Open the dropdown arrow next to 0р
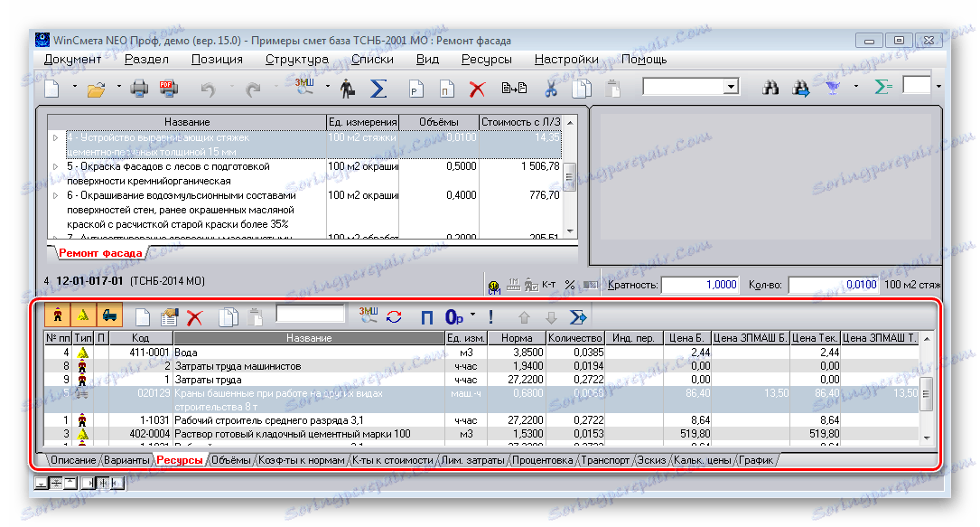 pyautogui.click(x=472, y=315)
